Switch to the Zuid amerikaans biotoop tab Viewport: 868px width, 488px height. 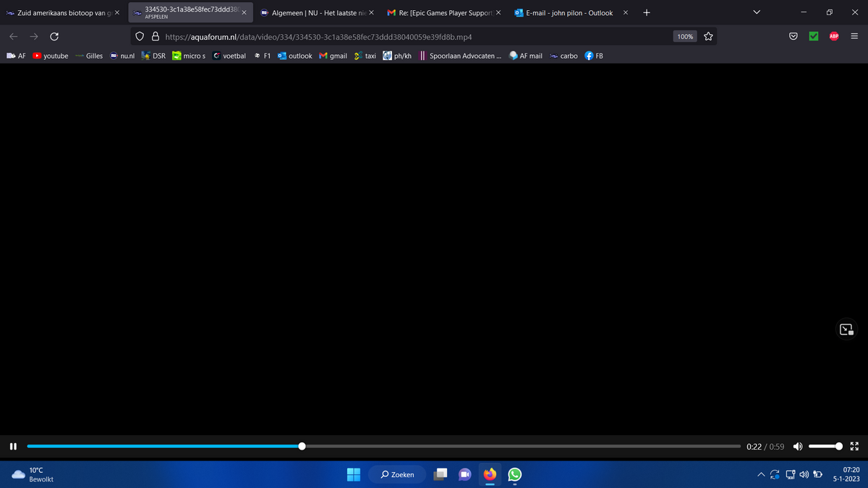point(61,13)
